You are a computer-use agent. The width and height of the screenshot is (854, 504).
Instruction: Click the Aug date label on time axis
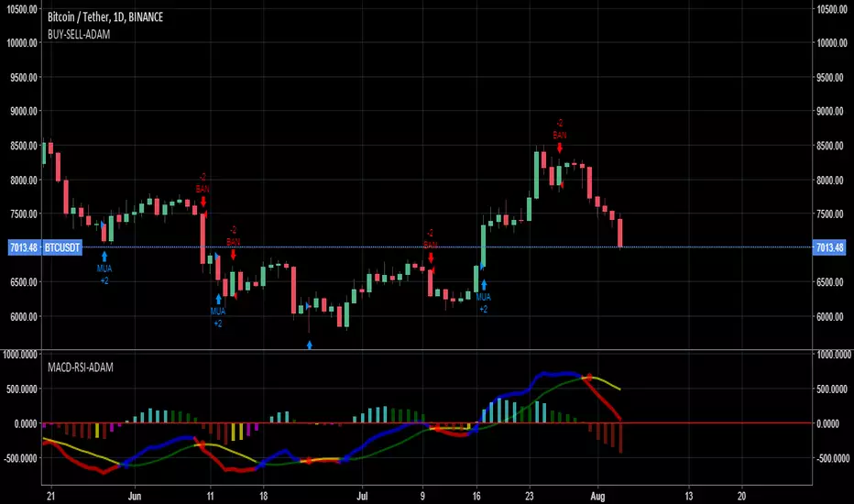click(x=598, y=497)
